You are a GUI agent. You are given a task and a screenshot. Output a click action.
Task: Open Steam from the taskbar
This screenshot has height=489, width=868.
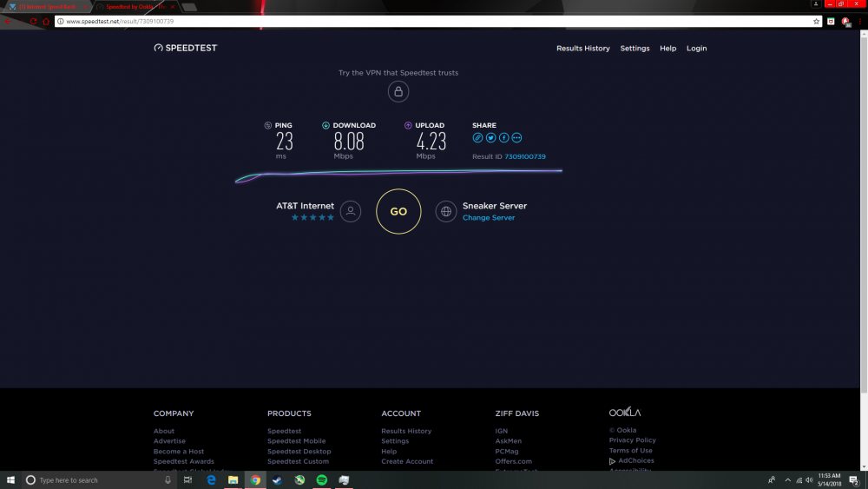278,480
